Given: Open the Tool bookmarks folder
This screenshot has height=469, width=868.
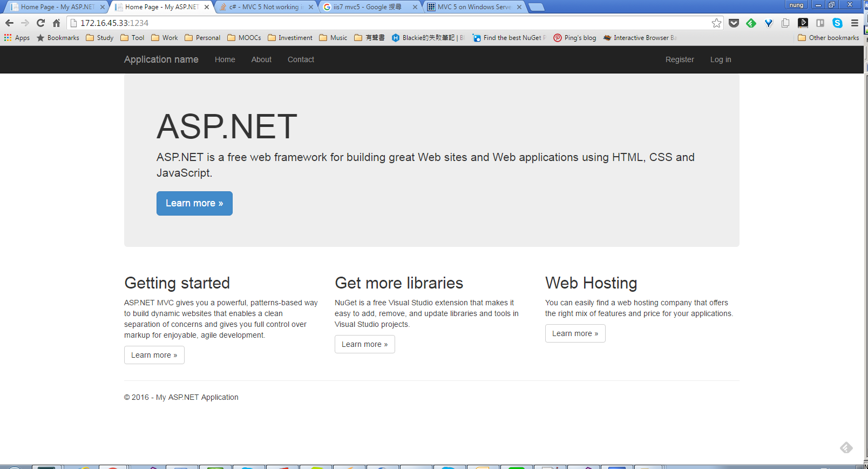Looking at the screenshot, I should (x=132, y=38).
